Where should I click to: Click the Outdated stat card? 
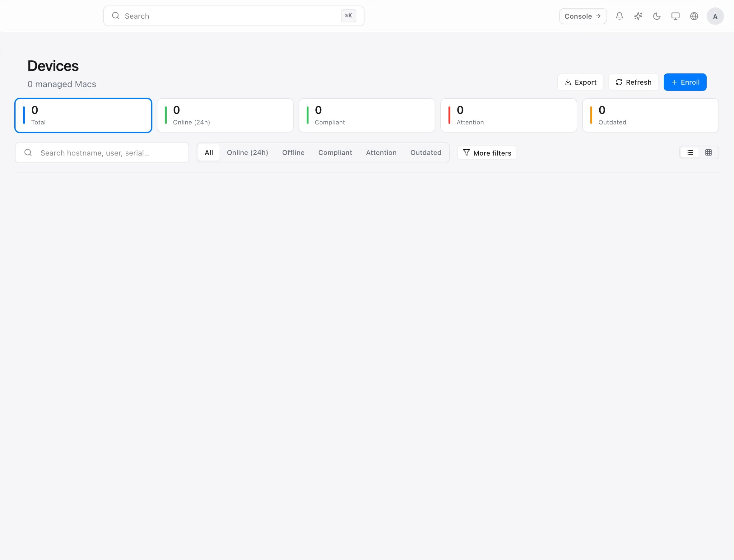coord(650,115)
